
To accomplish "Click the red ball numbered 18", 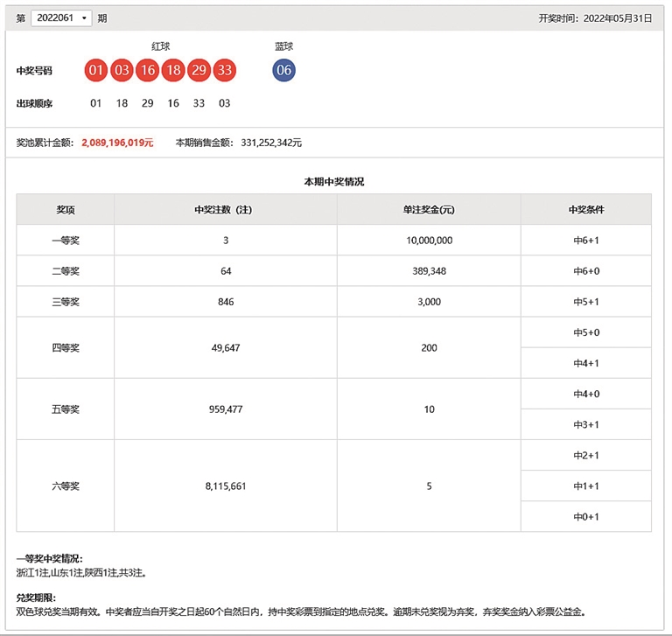I will coord(173,71).
